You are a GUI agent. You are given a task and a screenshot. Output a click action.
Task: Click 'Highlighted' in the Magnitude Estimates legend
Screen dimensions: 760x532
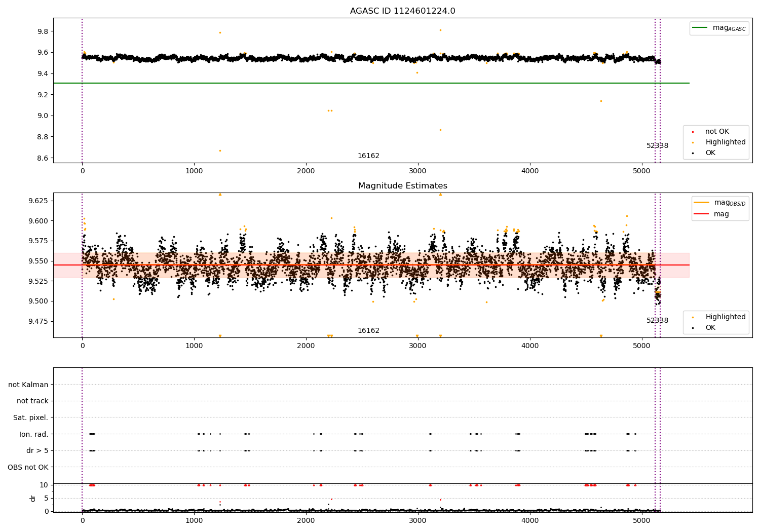point(726,317)
